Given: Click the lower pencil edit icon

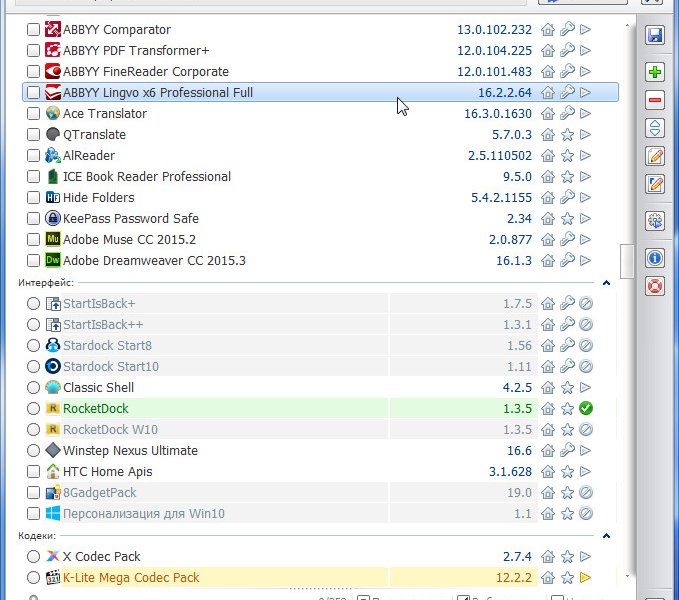Looking at the screenshot, I should pyautogui.click(x=655, y=184).
